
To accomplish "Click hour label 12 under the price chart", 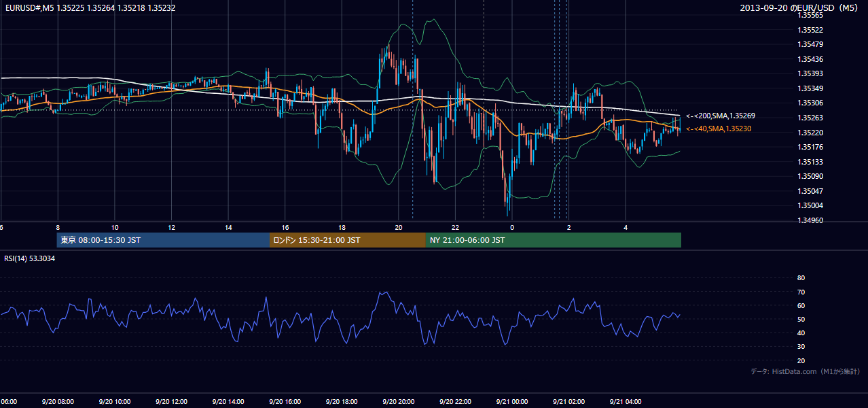I will pos(172,227).
